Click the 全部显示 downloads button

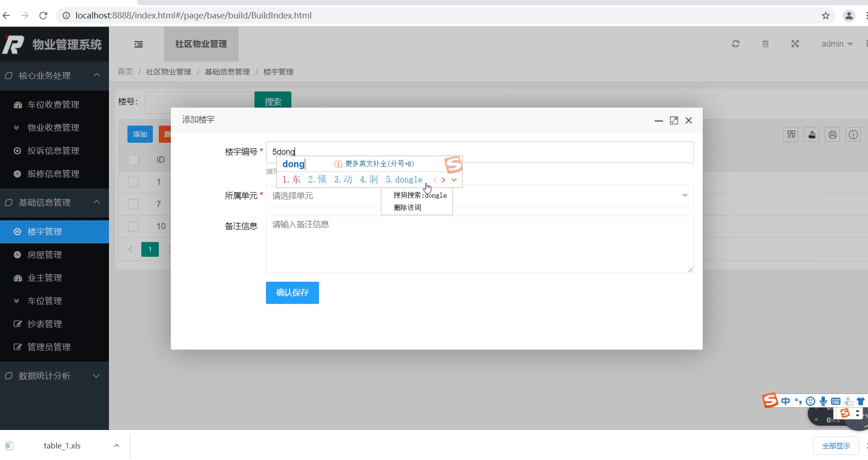tap(836, 446)
